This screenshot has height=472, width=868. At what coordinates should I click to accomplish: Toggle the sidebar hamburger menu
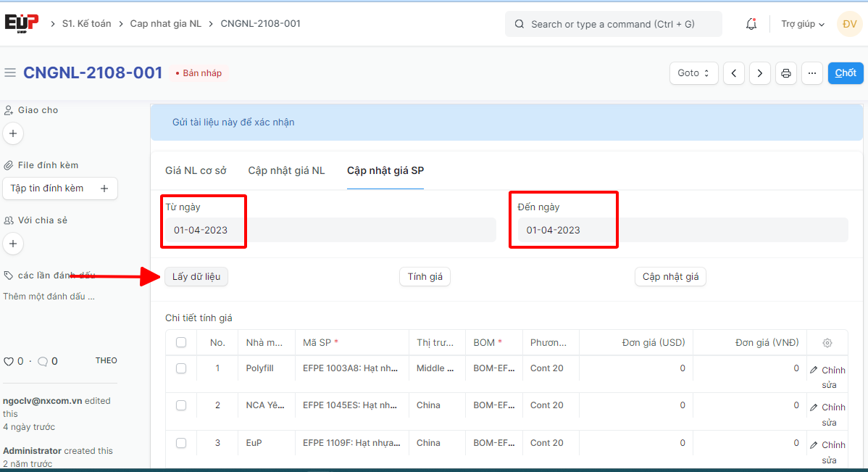[x=10, y=73]
